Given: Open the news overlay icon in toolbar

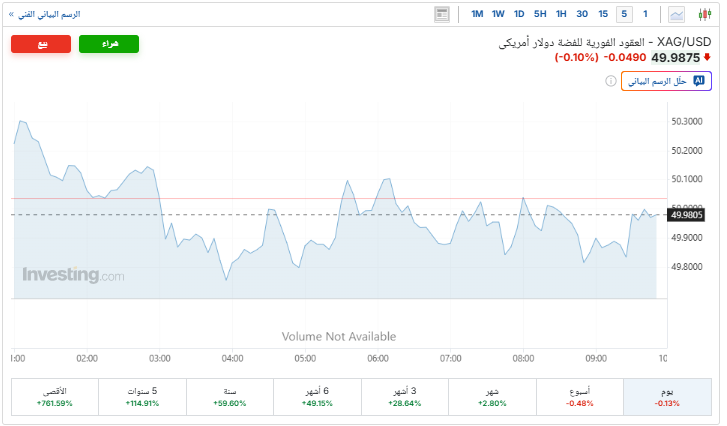Looking at the screenshot, I should 442,14.
